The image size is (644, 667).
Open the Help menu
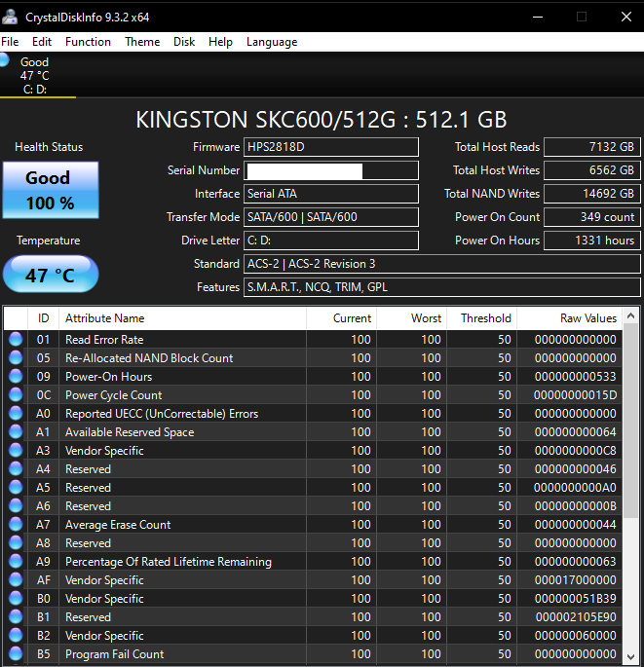[x=220, y=42]
